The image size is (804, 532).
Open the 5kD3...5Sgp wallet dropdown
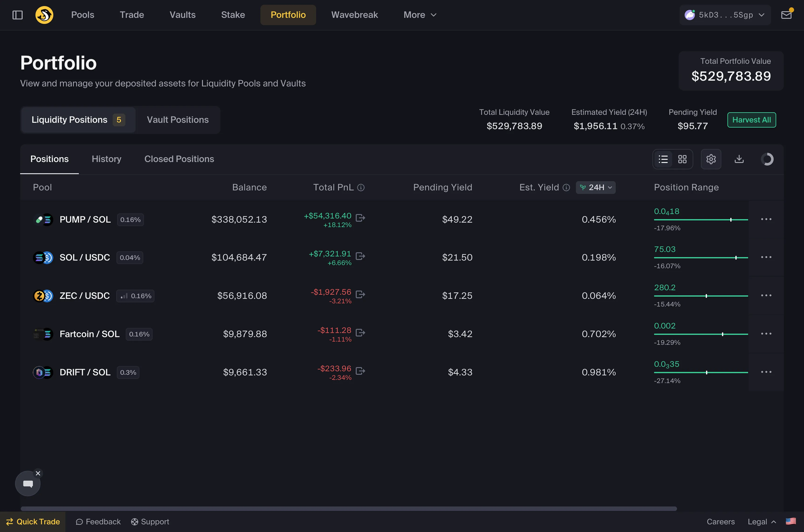click(x=725, y=15)
